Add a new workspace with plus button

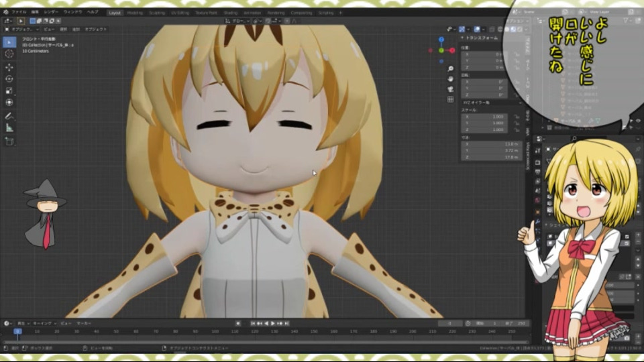[x=341, y=13]
